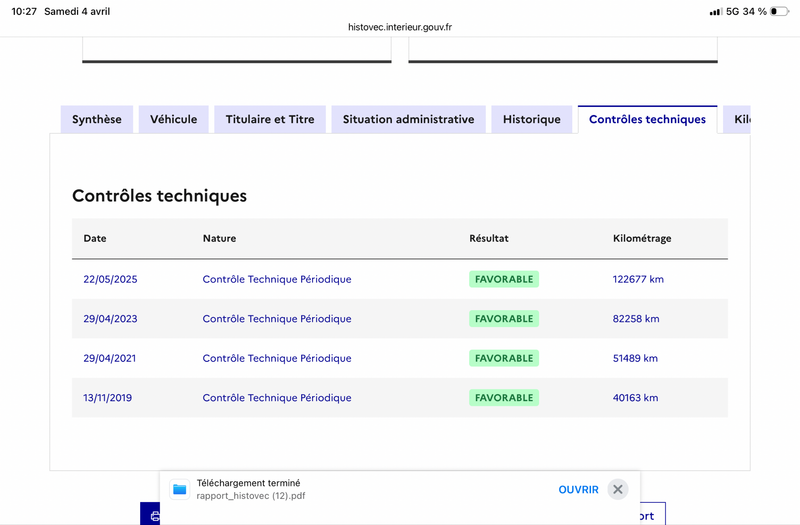Dismiss the download notification with X
800x525 pixels.
click(617, 489)
